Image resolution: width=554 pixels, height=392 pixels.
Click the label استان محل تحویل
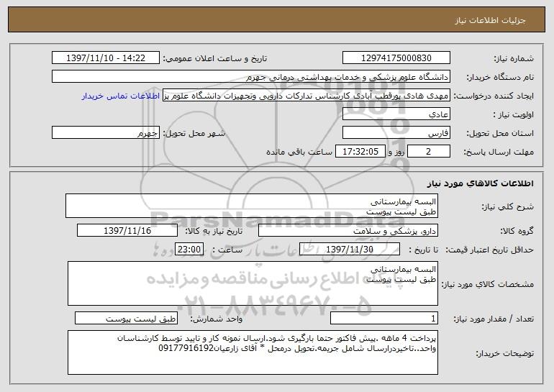pos(500,134)
